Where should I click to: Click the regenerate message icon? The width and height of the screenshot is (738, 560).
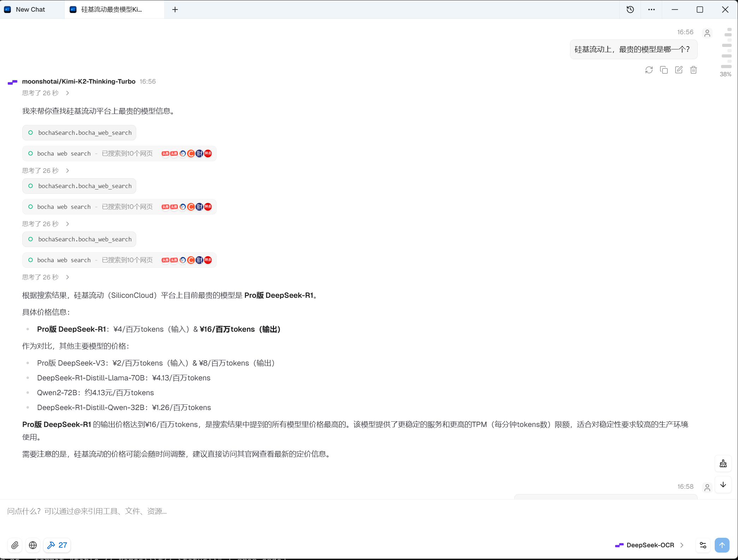(649, 70)
